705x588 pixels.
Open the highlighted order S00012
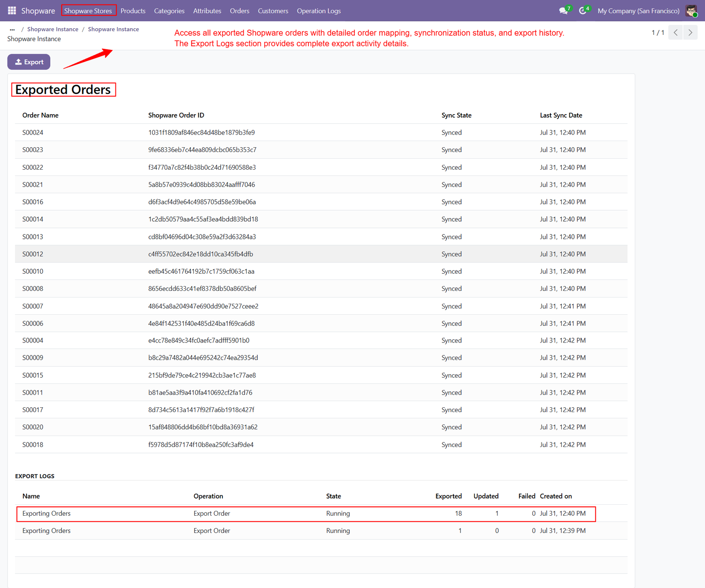click(x=321, y=254)
